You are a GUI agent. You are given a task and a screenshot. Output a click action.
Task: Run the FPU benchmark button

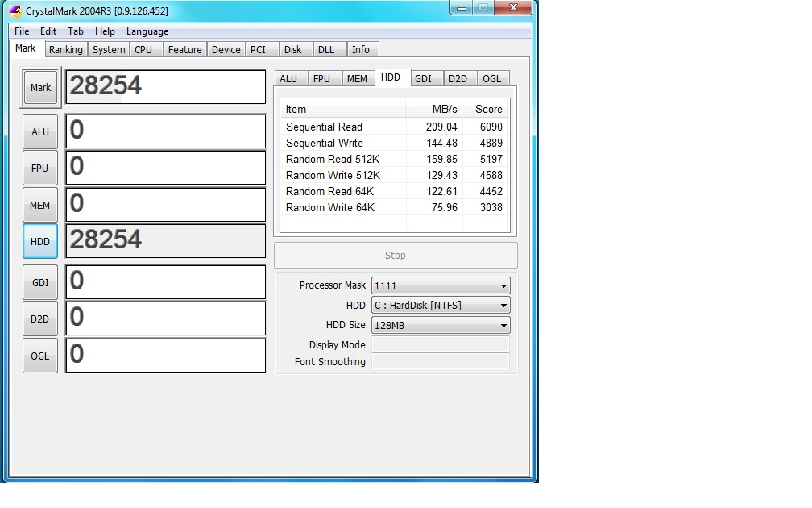point(40,169)
